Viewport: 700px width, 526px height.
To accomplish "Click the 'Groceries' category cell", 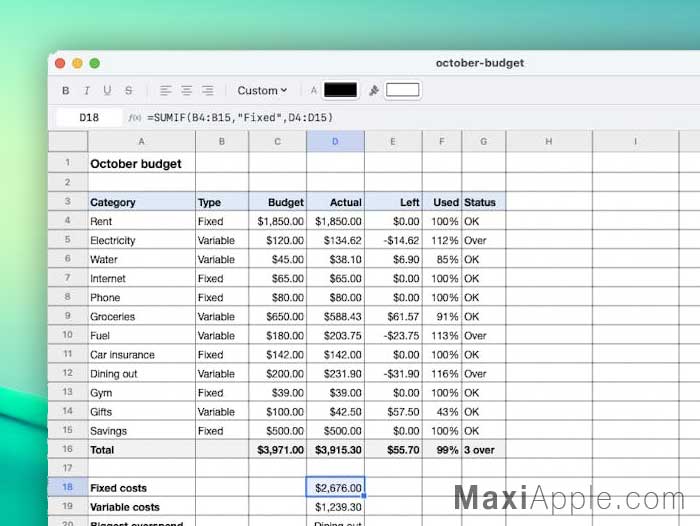I will click(142, 317).
